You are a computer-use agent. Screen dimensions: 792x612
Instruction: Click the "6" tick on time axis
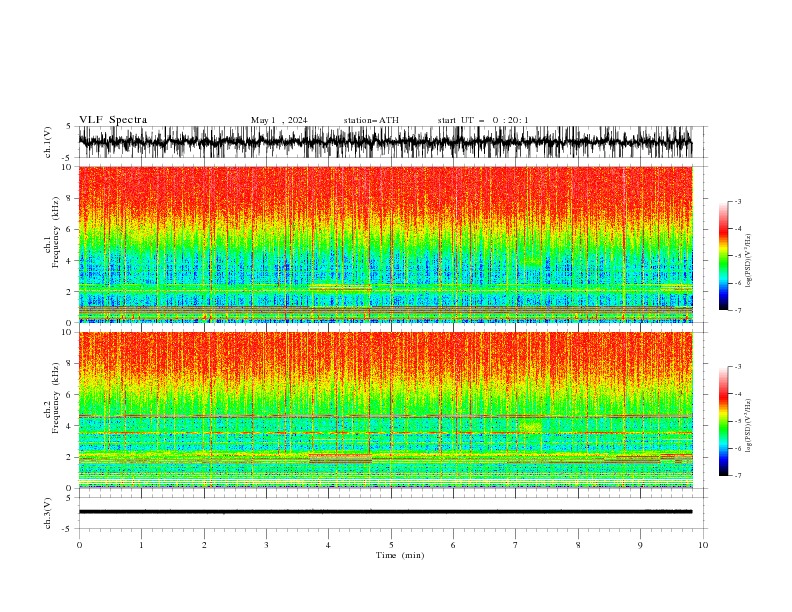(453, 545)
